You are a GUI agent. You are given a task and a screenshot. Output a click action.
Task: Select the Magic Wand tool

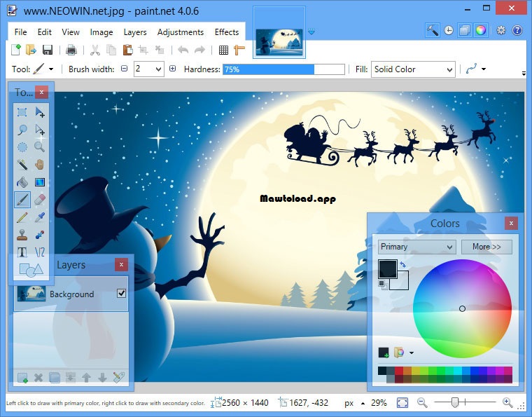(x=22, y=165)
